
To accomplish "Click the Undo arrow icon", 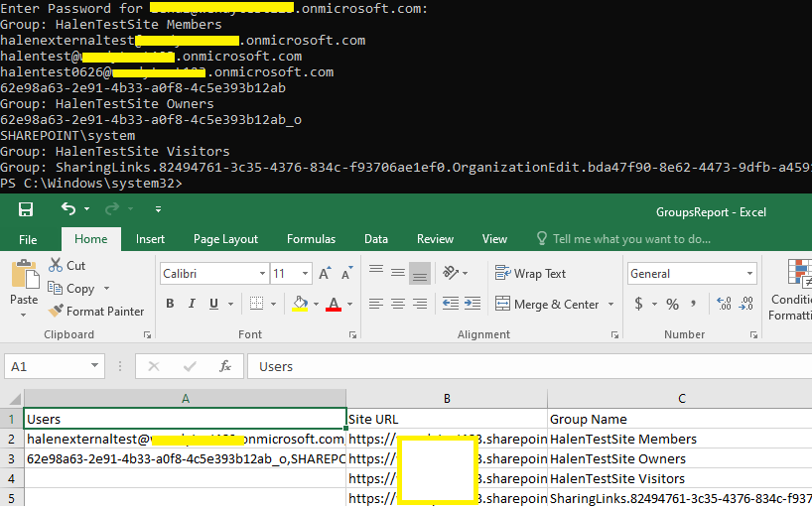I will pyautogui.click(x=68, y=208).
